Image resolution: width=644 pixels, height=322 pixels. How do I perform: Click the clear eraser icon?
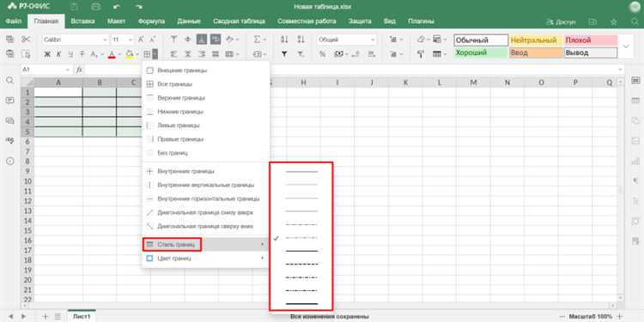[421, 39]
